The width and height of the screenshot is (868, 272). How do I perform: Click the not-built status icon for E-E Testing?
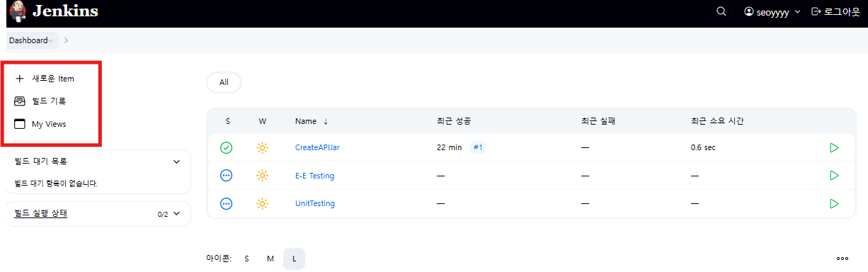click(227, 176)
